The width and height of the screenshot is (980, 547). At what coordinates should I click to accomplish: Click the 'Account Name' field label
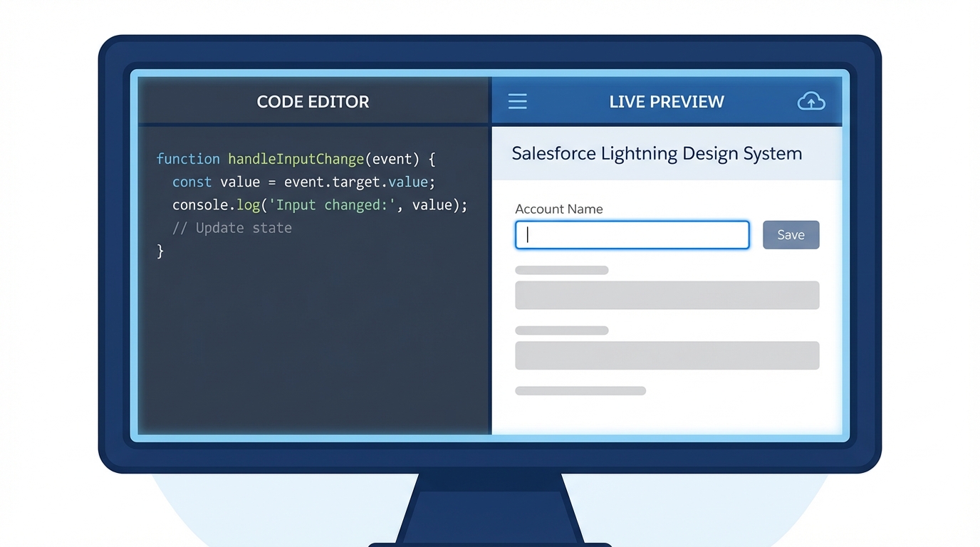click(x=559, y=209)
